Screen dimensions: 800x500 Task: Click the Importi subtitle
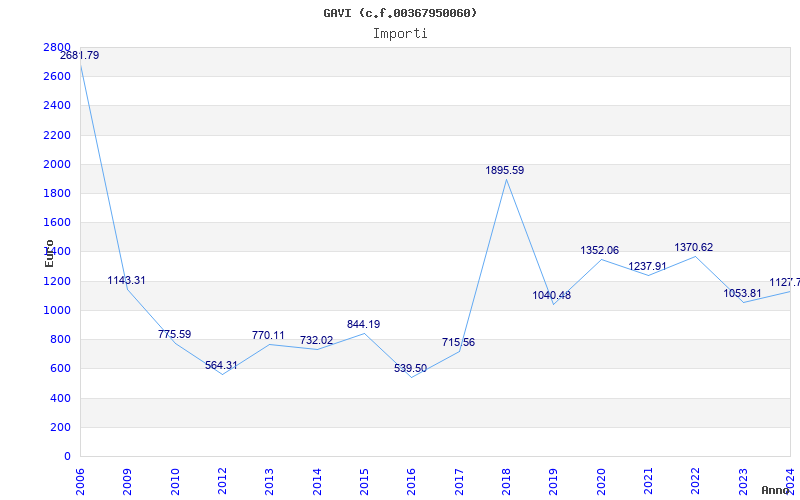pos(400,34)
